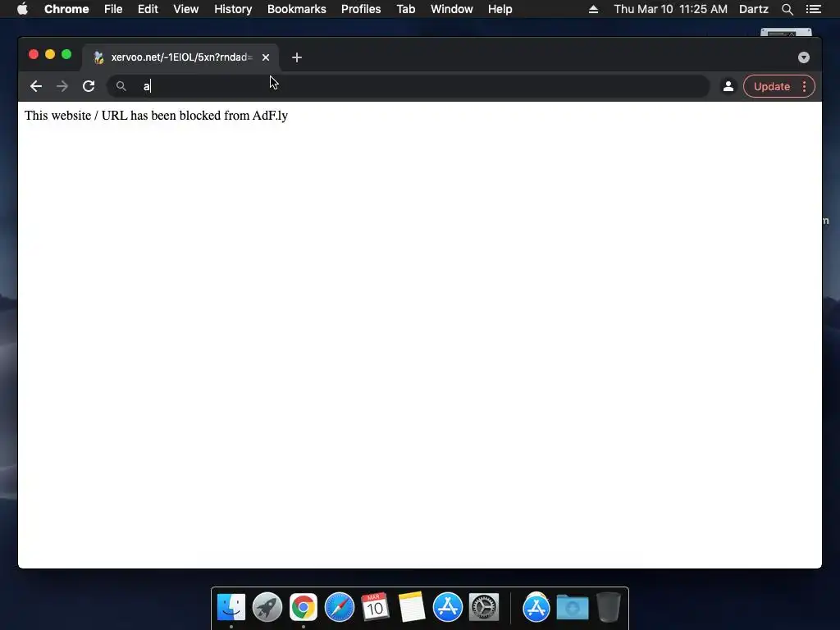840x630 pixels.
Task: Open the Edit menu
Action: [148, 9]
